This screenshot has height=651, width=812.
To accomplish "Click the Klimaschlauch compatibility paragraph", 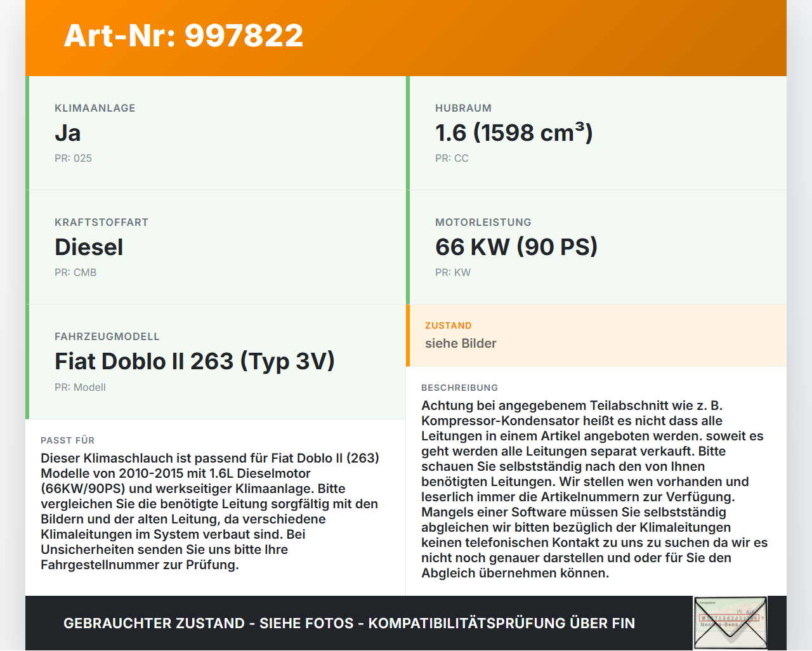I will (x=211, y=511).
